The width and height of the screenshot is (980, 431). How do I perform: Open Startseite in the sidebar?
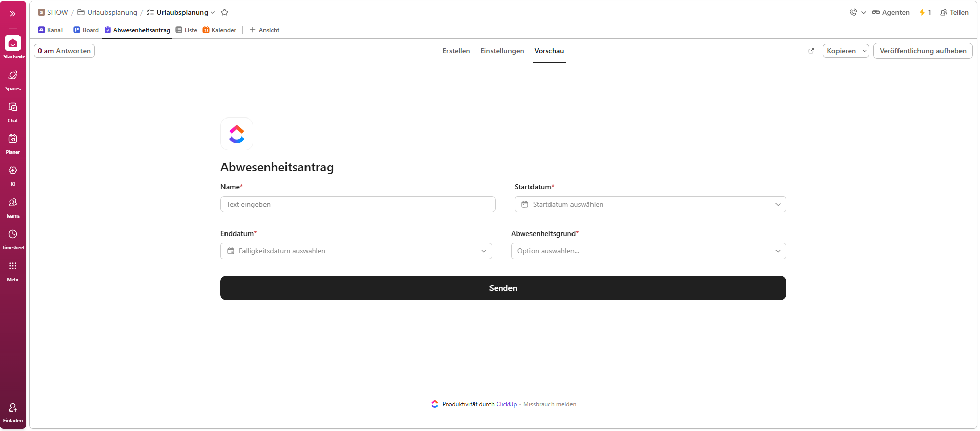[13, 47]
